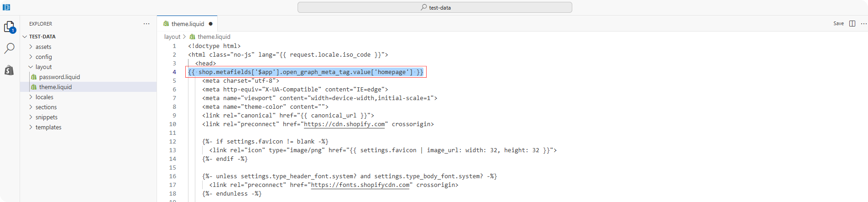
Task: Open the https://cdn.shopify.com link
Action: click(344, 124)
